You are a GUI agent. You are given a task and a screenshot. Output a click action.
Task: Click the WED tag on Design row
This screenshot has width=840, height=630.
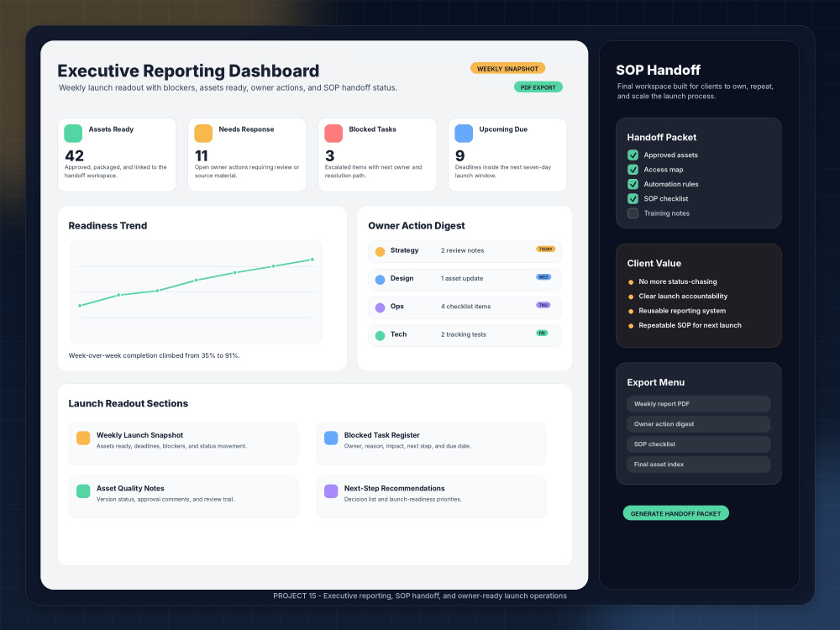coord(543,277)
